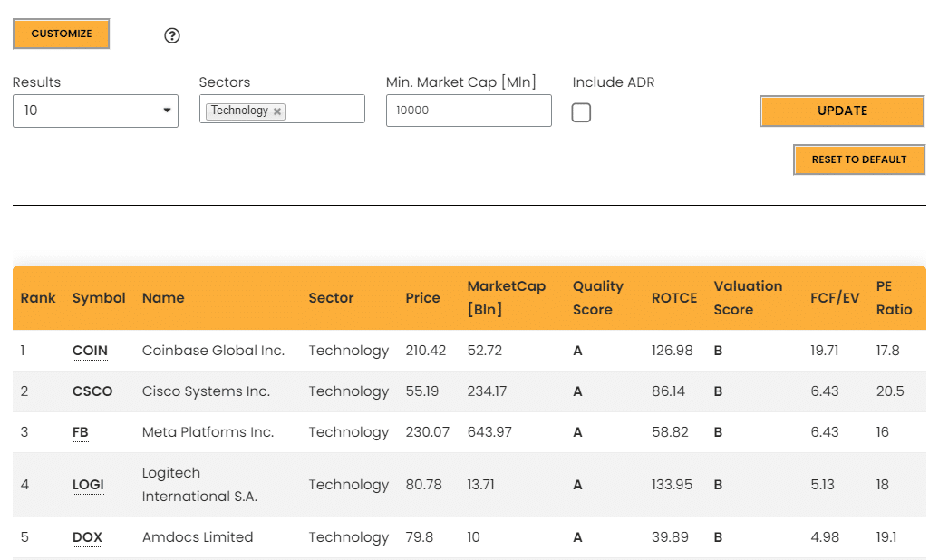
Task: Sort by Quality Score column header
Action: (598, 297)
